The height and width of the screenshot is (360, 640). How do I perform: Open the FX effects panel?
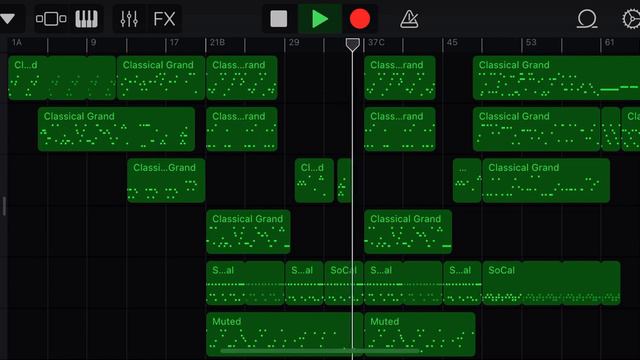click(164, 19)
